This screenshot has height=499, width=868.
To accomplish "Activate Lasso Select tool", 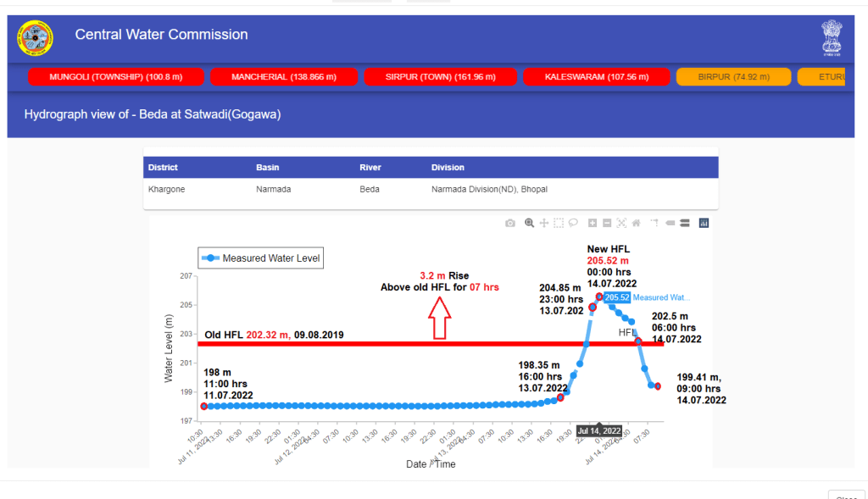I will click(573, 223).
